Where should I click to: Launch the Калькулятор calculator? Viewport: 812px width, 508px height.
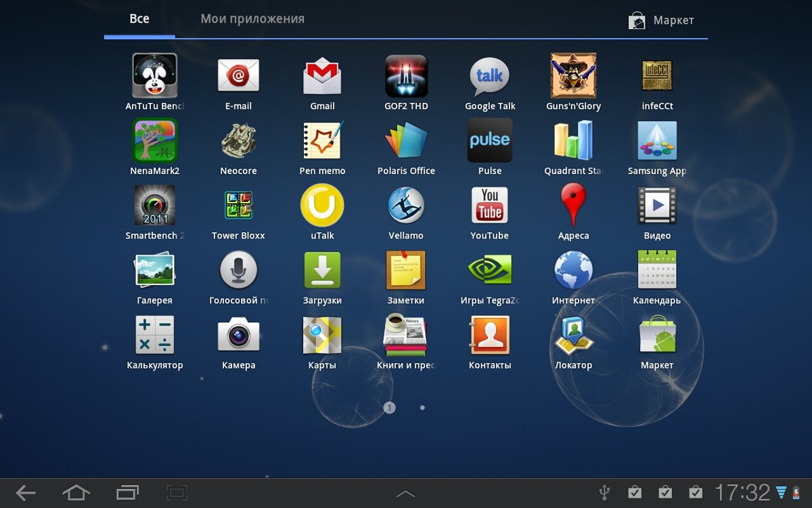pos(154,335)
